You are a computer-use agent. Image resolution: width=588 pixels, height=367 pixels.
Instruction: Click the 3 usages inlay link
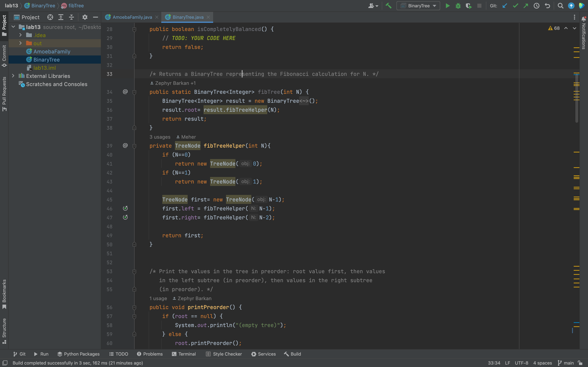click(x=160, y=137)
